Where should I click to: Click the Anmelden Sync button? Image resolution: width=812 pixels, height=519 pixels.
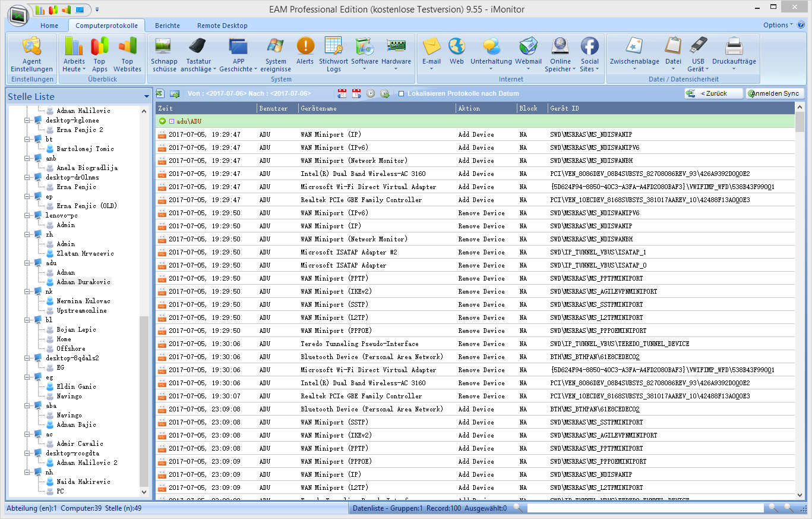775,94
